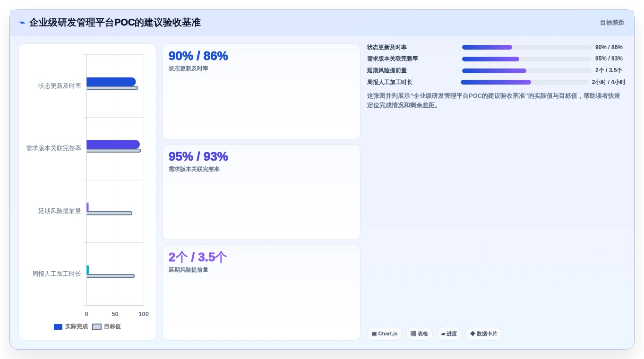The image size is (644, 359).
Task: Toggle 目标值 legend item in chart
Action: pos(106,327)
